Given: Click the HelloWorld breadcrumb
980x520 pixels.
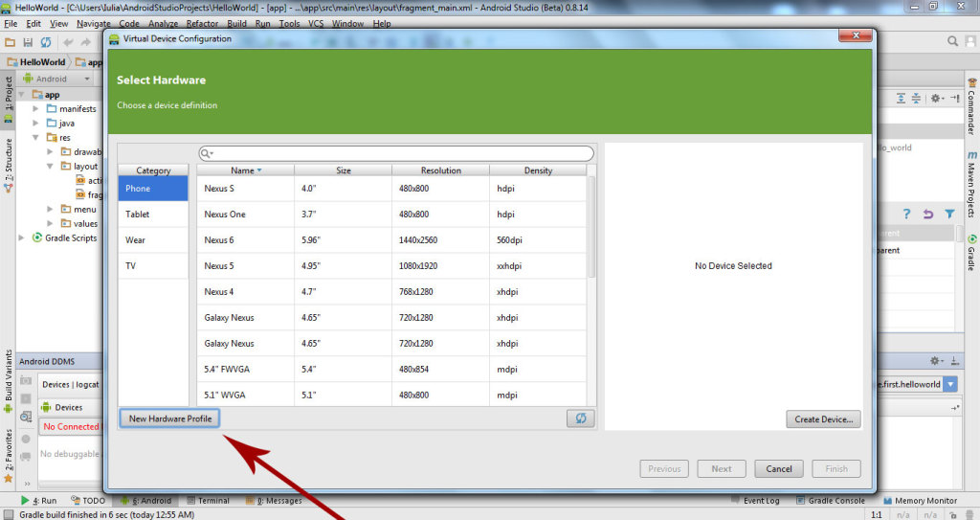Looking at the screenshot, I should [x=36, y=62].
